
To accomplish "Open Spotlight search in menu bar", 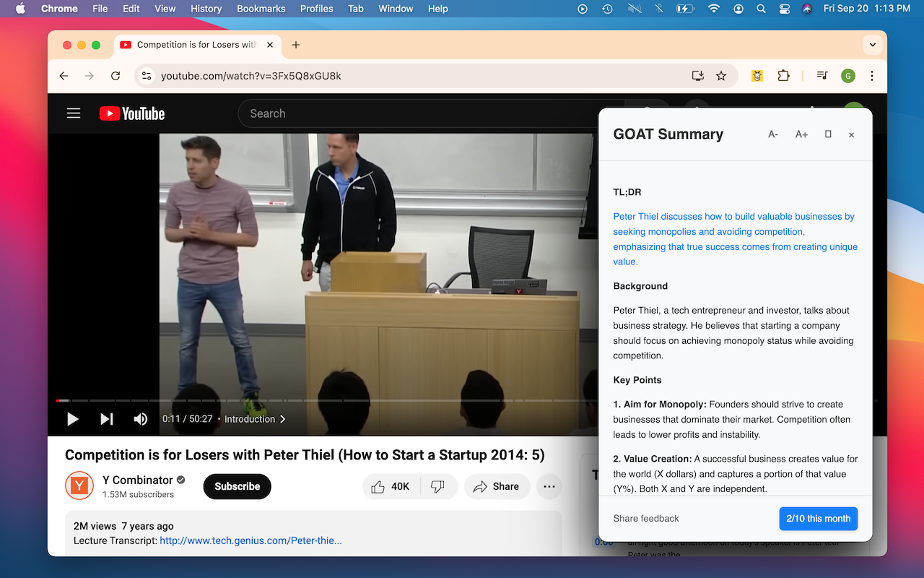I will click(761, 9).
